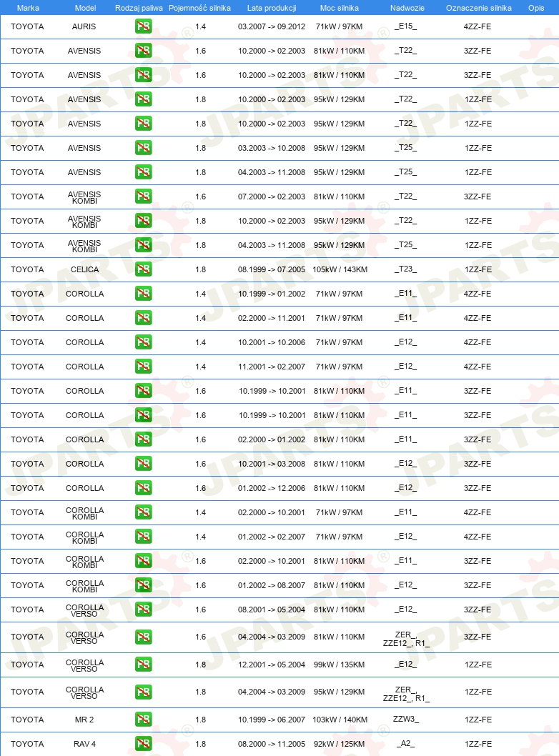Image resolution: width=559 pixels, height=756 pixels.
Task: Click "TOYOTA" in the RAV 4 row
Action: pos(27,744)
